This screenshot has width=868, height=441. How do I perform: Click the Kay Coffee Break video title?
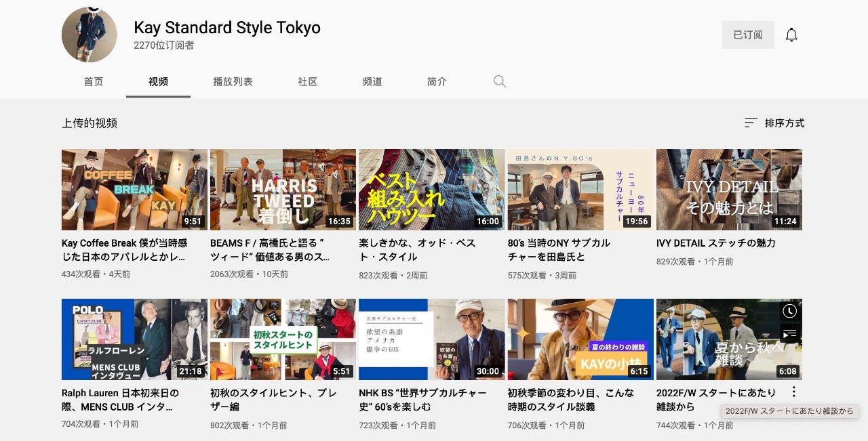[125, 250]
